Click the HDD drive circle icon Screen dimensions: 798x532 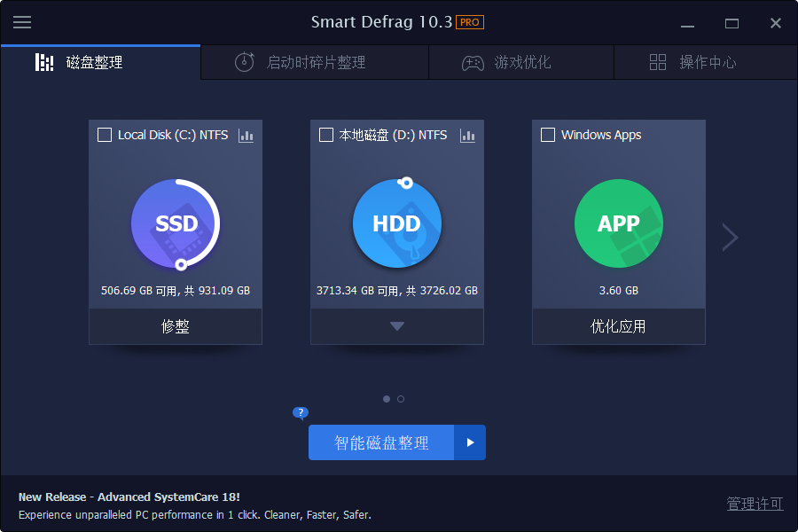tap(397, 223)
